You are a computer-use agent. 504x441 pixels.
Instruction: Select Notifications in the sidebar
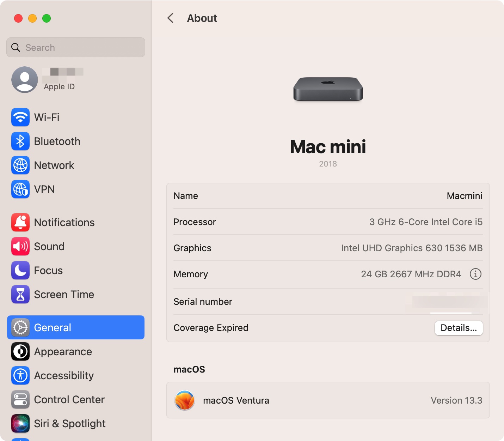point(76,222)
